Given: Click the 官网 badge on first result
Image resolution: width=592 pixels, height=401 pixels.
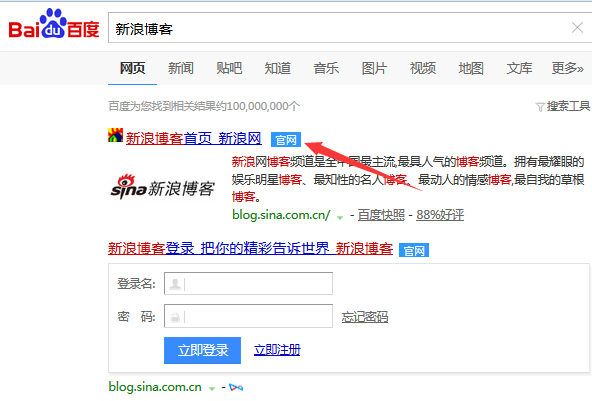Looking at the screenshot, I should [x=286, y=140].
